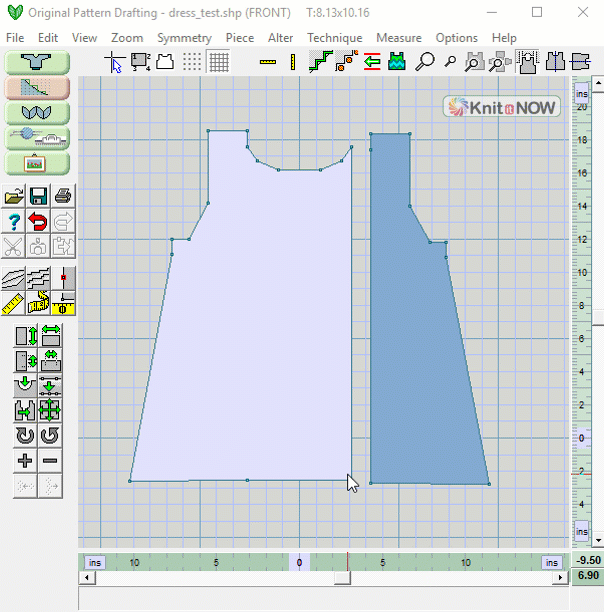This screenshot has width=604, height=612.
Task: Click the four-way move arrows icon
Action: (51, 411)
